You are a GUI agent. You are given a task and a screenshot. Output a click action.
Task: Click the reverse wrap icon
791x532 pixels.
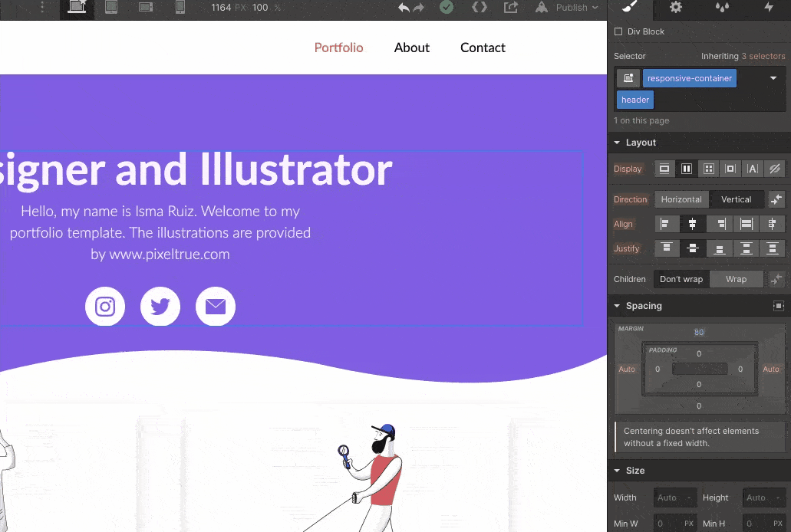(776, 279)
